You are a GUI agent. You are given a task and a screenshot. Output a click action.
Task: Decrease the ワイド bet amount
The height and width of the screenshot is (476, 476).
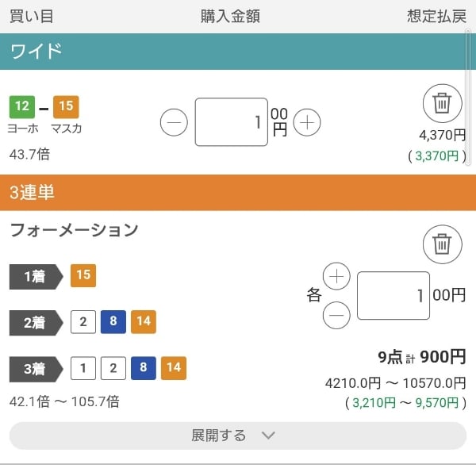click(x=175, y=122)
